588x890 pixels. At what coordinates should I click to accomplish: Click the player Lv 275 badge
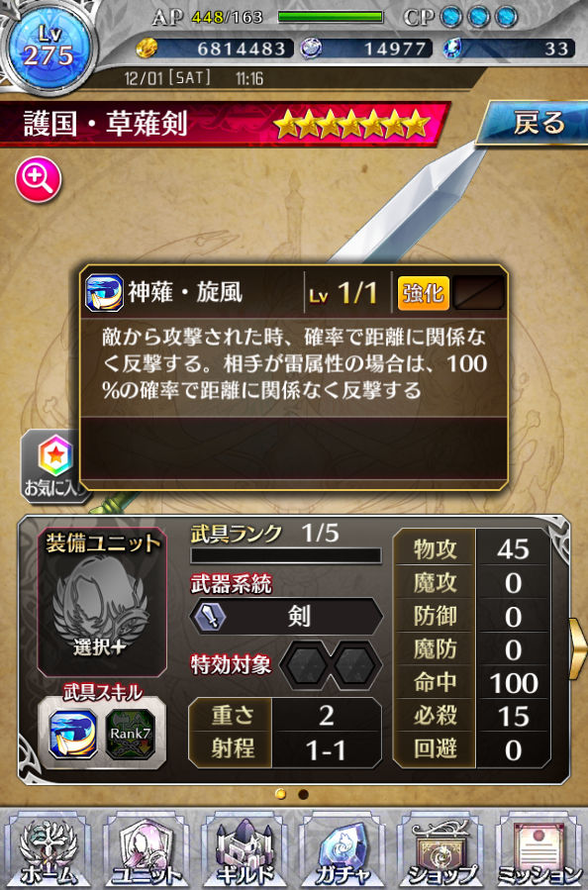pos(49,48)
